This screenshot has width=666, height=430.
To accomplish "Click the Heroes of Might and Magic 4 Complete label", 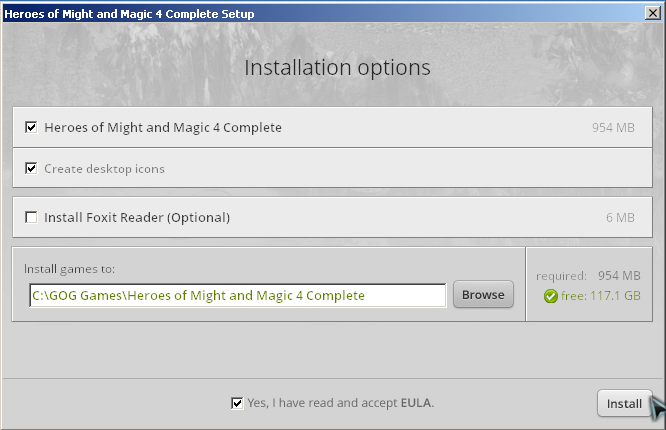I will 163,127.
